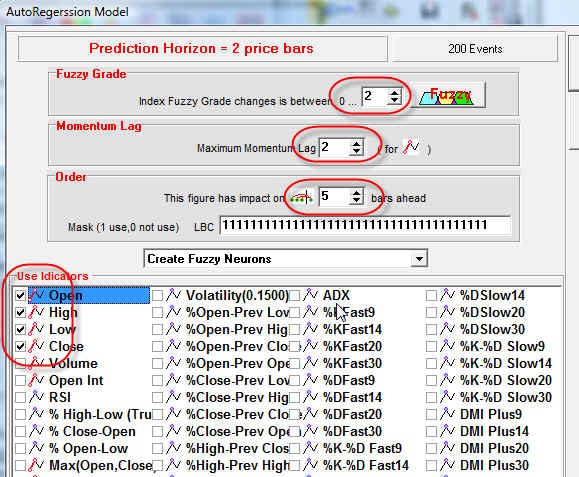579x477 pixels.
Task: Click the ADX indicator chart icon
Action: tap(311, 295)
